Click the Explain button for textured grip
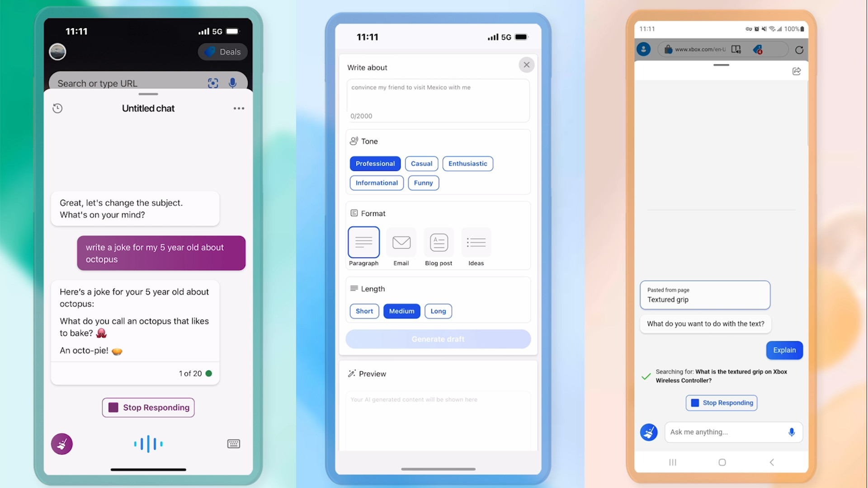The image size is (868, 488). 784,350
